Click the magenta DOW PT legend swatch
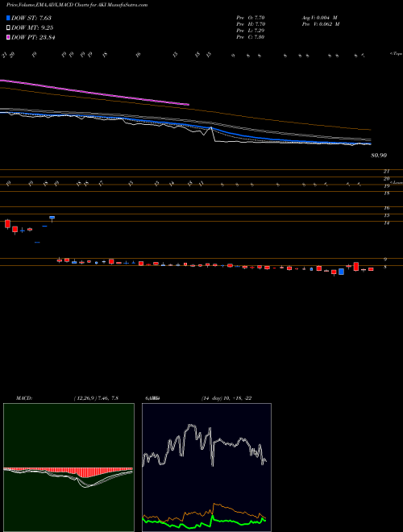 [8, 37]
